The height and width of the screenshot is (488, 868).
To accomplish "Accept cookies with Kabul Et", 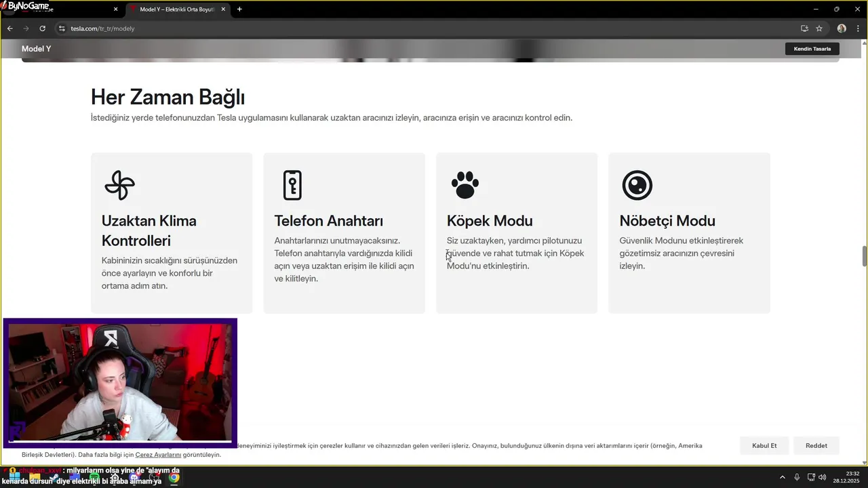I will point(764,445).
